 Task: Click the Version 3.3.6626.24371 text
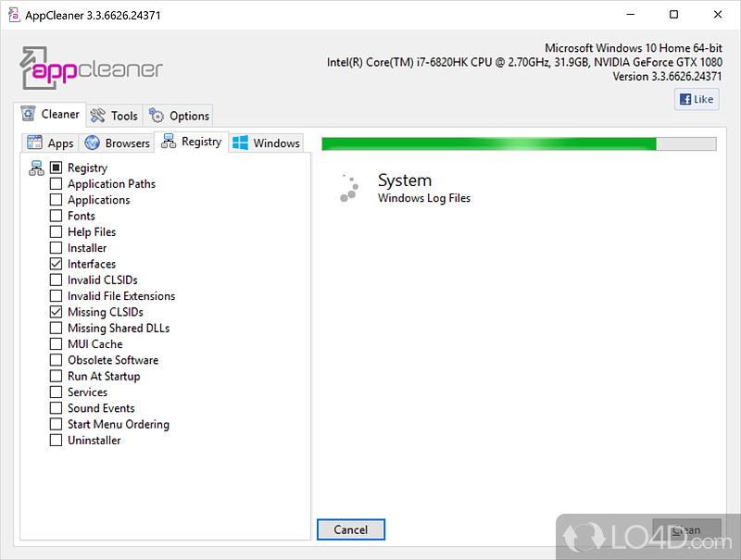tap(667, 76)
